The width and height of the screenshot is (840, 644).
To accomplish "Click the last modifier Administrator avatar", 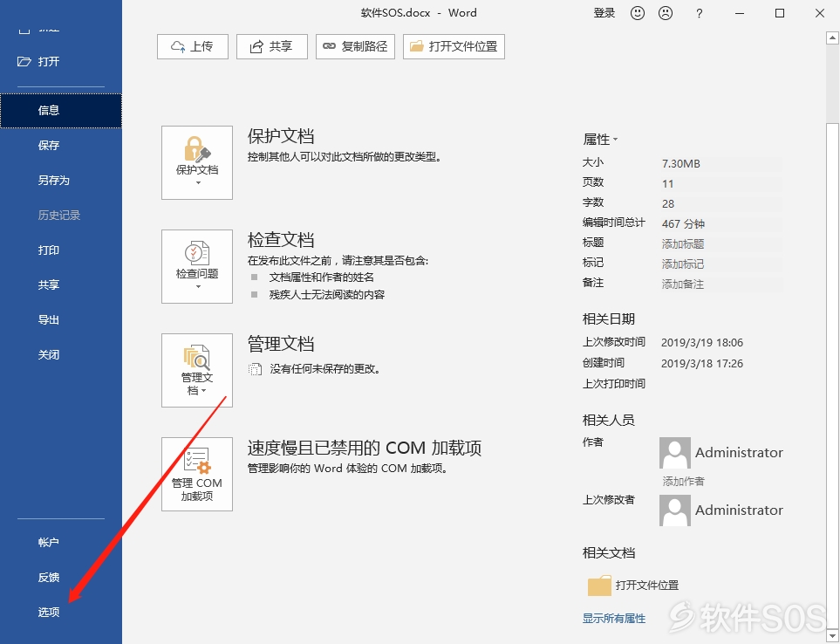I will click(675, 510).
